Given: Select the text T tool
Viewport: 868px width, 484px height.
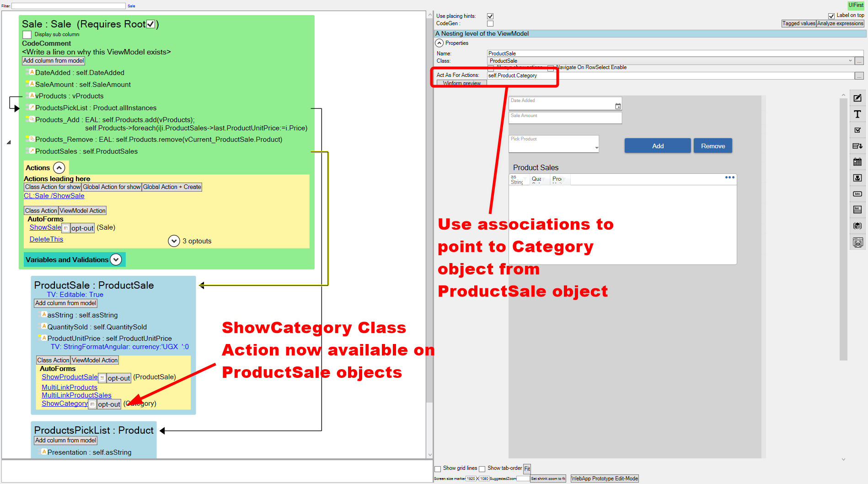Looking at the screenshot, I should click(857, 114).
